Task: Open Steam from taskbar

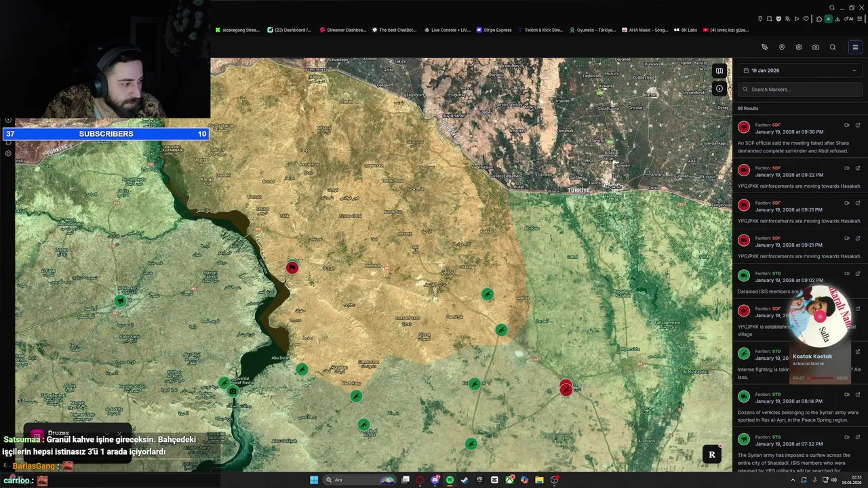Action: click(465, 480)
